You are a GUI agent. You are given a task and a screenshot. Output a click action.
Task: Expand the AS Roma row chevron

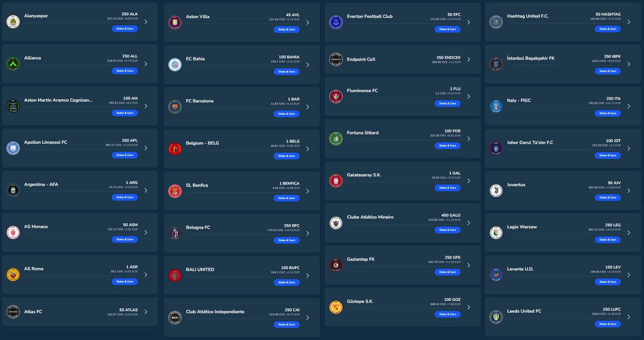(146, 275)
